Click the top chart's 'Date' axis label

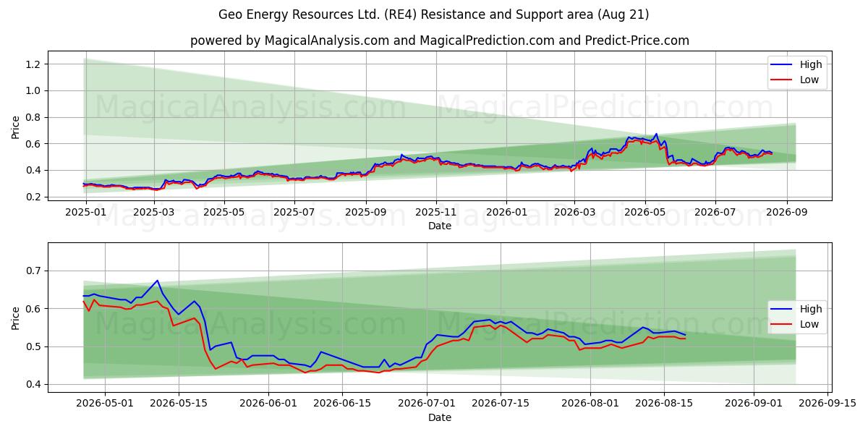[x=440, y=226]
